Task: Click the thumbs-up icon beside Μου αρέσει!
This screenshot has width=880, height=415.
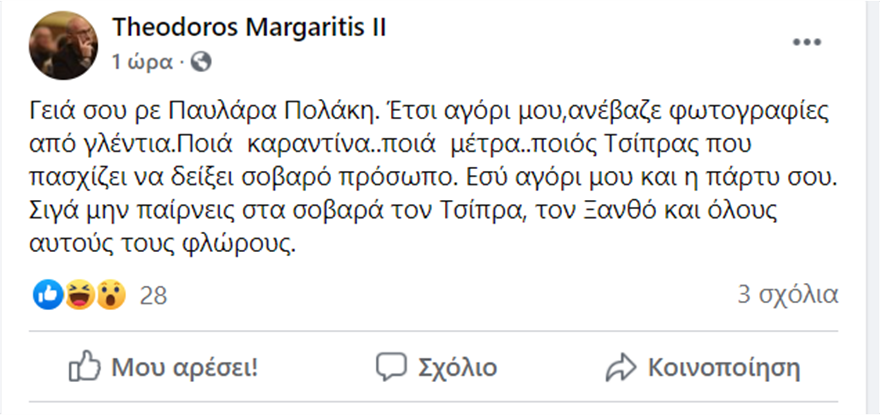Action: tap(85, 366)
